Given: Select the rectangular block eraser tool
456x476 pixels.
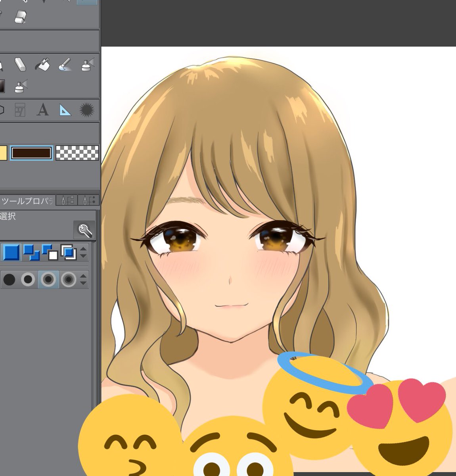Looking at the screenshot, I should click(x=21, y=64).
